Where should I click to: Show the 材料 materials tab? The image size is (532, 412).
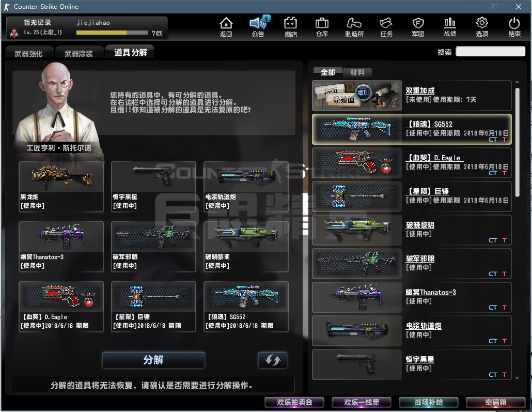(357, 72)
